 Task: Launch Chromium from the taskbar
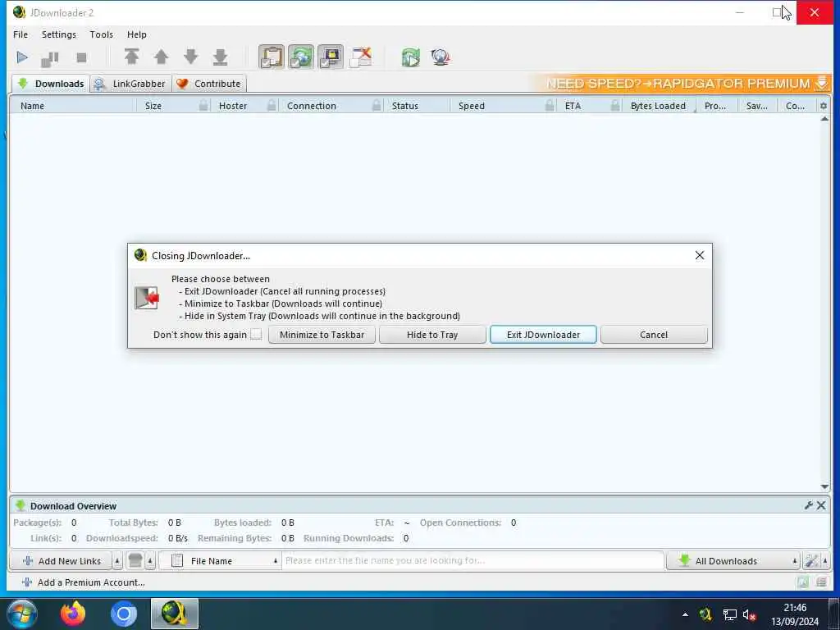(123, 614)
